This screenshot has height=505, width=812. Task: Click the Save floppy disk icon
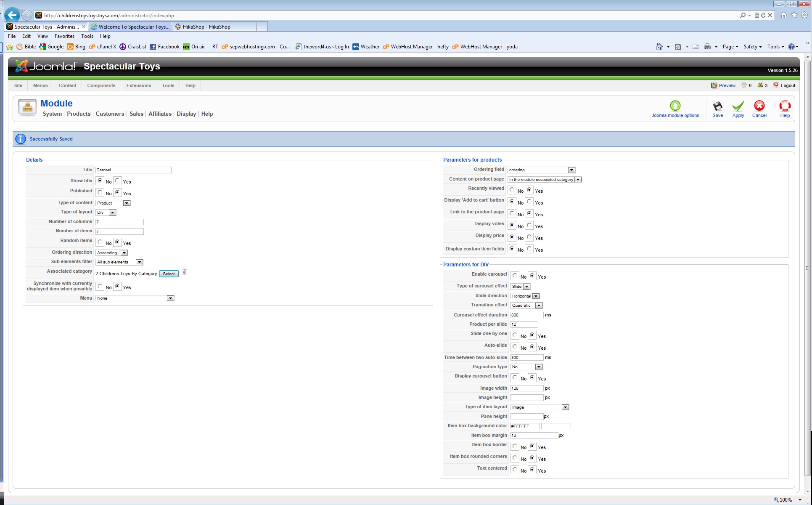coord(717,106)
